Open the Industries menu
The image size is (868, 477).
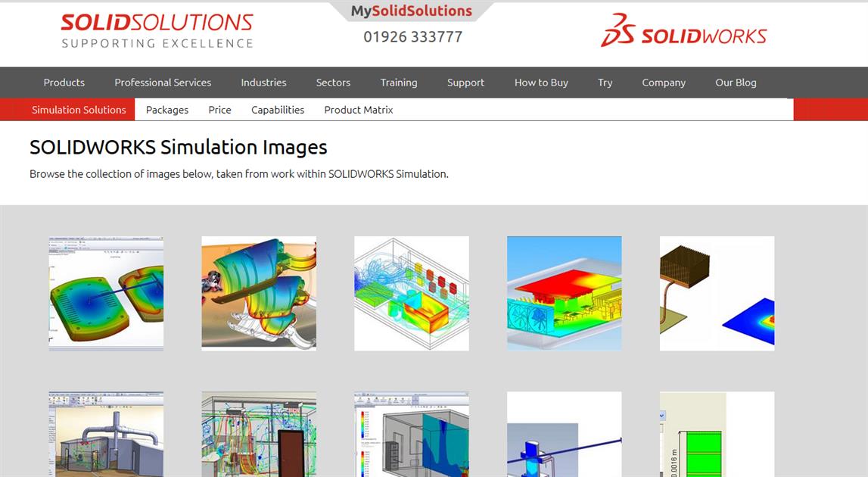pyautogui.click(x=263, y=83)
